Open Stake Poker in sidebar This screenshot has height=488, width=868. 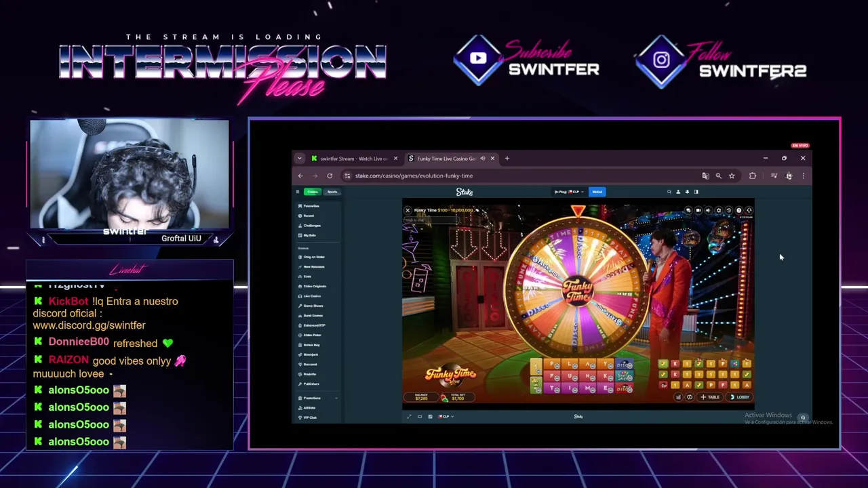310,335
